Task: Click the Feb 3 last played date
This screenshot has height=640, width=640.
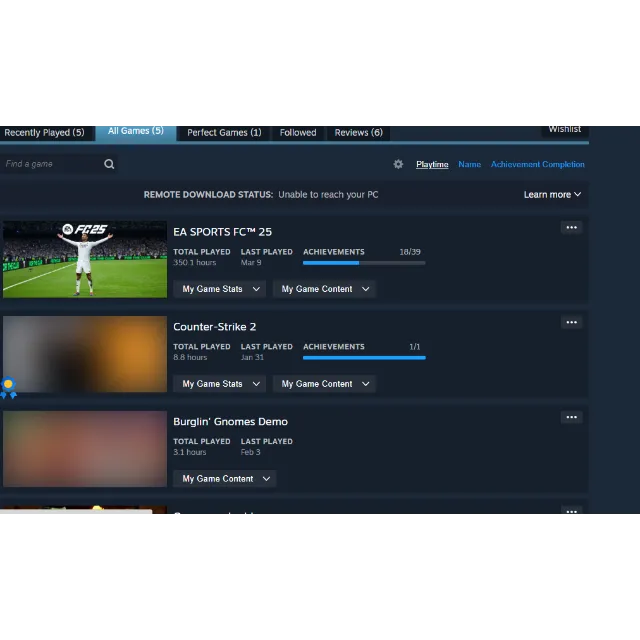Action: 251,452
